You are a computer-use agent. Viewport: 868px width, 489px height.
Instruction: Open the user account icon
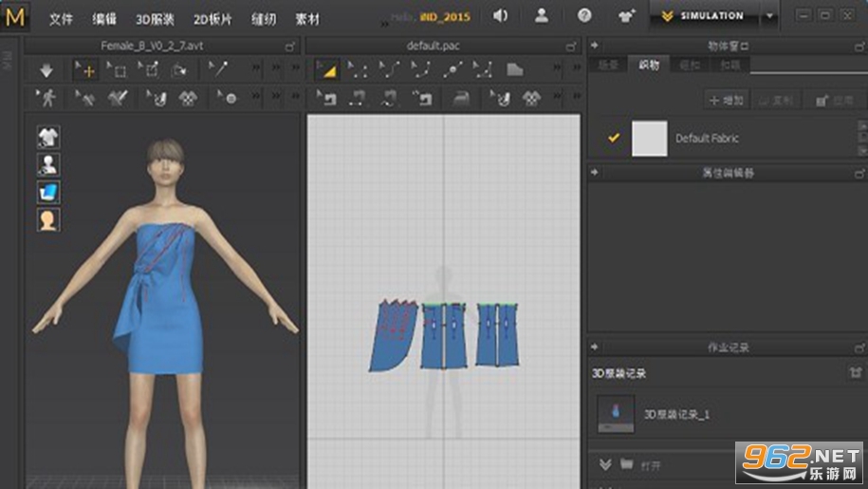click(x=542, y=15)
